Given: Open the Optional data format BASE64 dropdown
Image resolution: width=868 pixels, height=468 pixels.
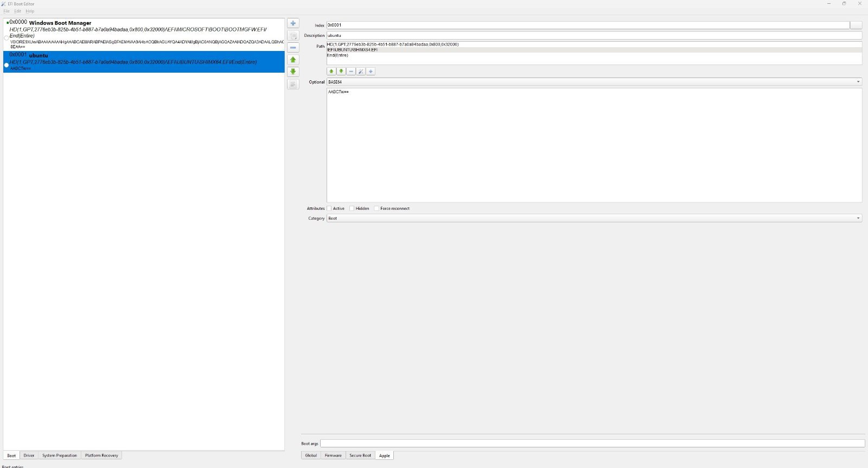Looking at the screenshot, I should tap(594, 82).
